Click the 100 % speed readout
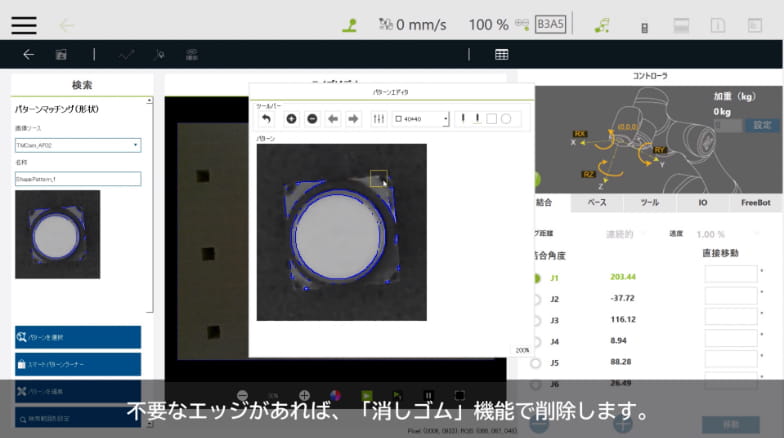The height and width of the screenshot is (438, 784). click(488, 24)
